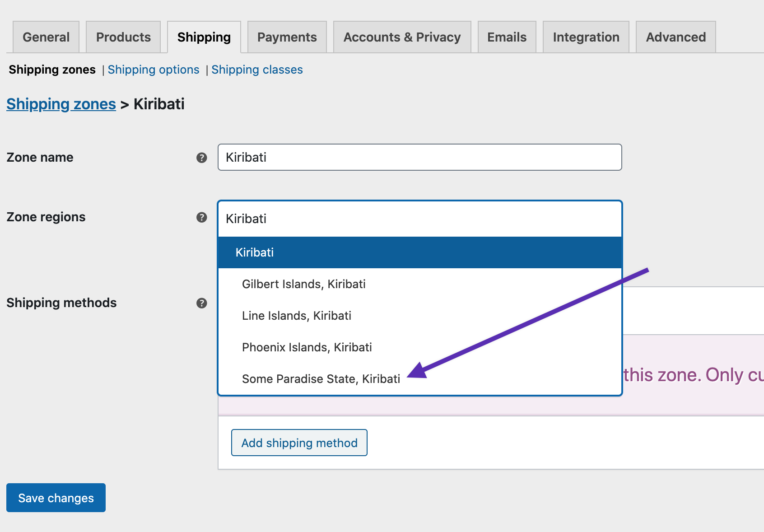Open the Shipping classes page
The image size is (764, 532).
(257, 70)
